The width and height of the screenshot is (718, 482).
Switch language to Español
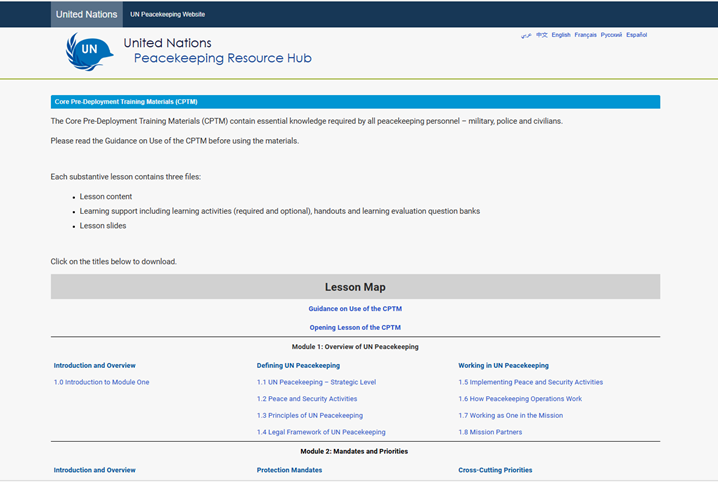636,35
